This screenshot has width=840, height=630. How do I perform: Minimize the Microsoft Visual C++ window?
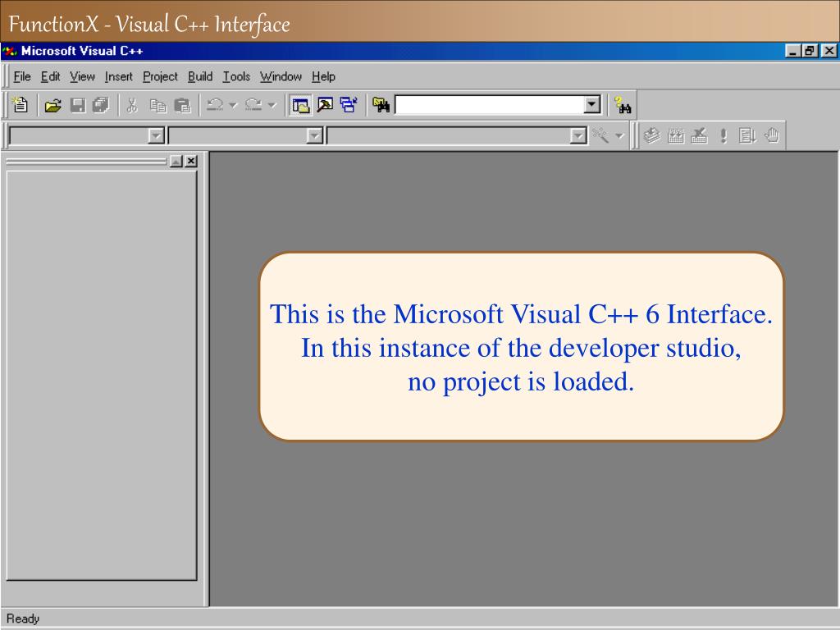(793, 51)
